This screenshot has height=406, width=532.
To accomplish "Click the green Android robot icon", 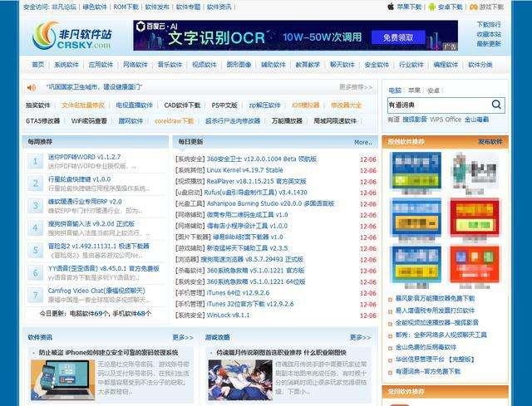I will click(431, 7).
